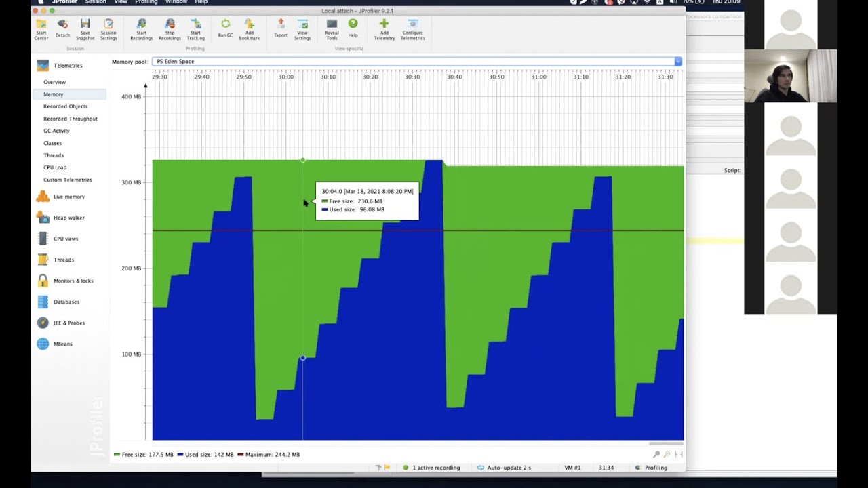Screen dimensions: 868x488
Task: Open the Session menu
Action: pyautogui.click(x=95, y=2)
